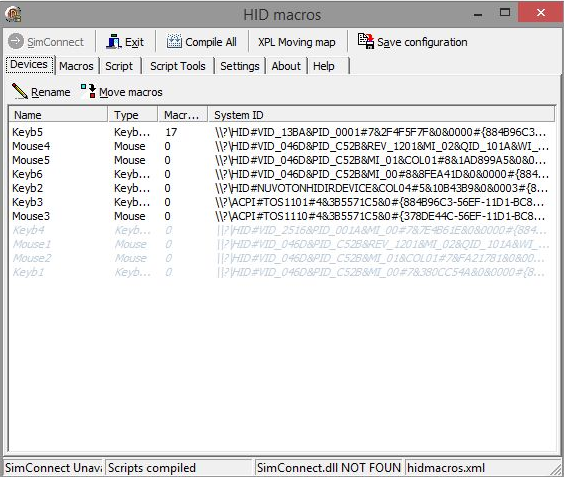
Task: Open the About tab
Action: 286,66
